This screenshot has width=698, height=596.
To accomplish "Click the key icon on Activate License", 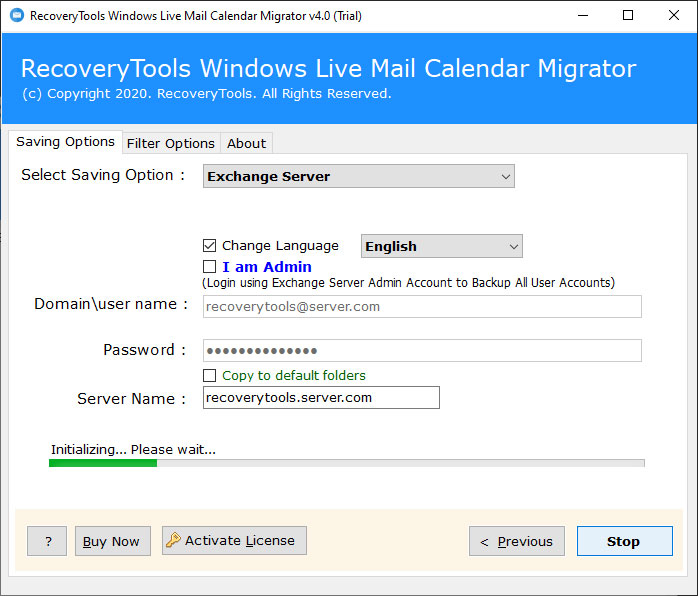I will pos(173,540).
